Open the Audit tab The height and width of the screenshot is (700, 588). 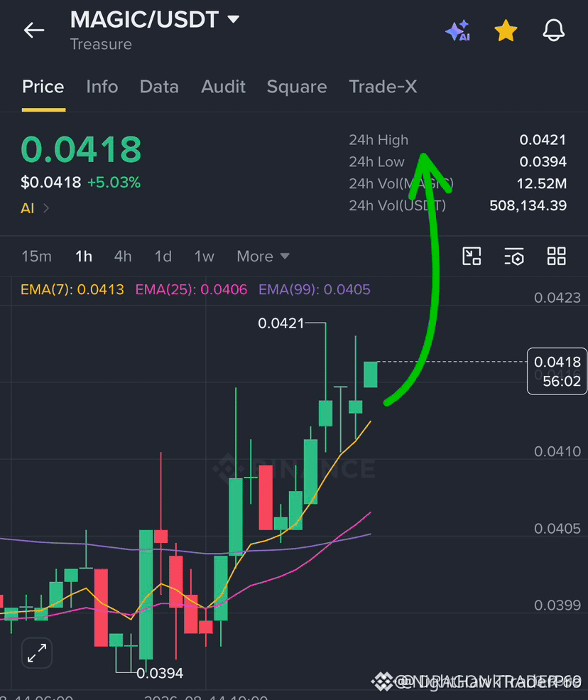pyautogui.click(x=223, y=87)
